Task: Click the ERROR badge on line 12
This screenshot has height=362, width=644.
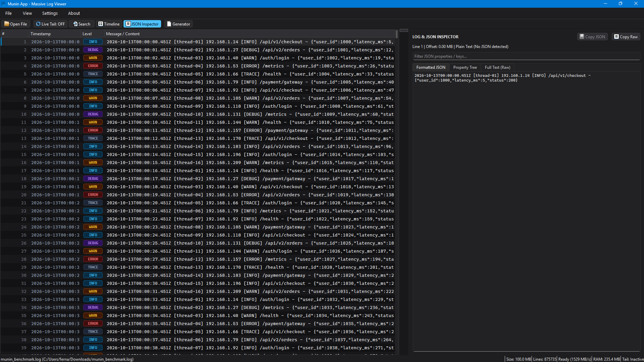Action: pos(93,130)
